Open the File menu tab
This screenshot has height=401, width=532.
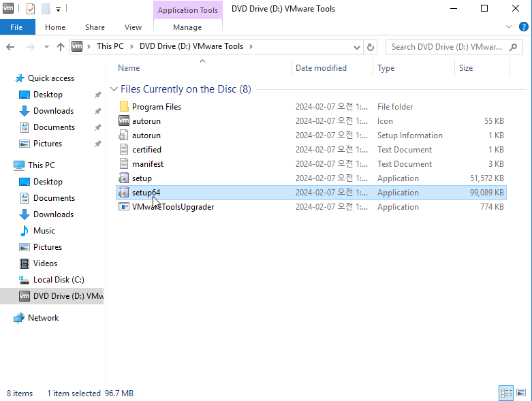click(16, 27)
